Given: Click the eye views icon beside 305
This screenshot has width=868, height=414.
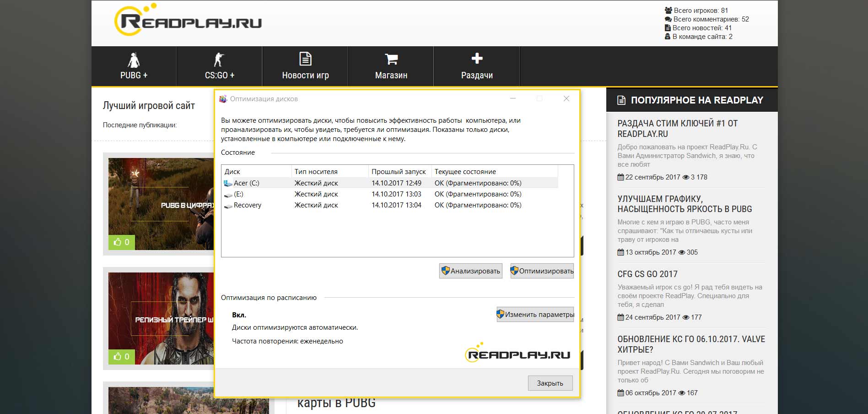Looking at the screenshot, I should coord(681,252).
